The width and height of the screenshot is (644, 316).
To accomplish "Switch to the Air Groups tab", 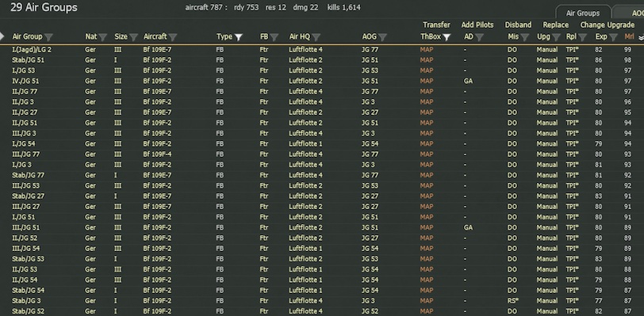I will (583, 13).
